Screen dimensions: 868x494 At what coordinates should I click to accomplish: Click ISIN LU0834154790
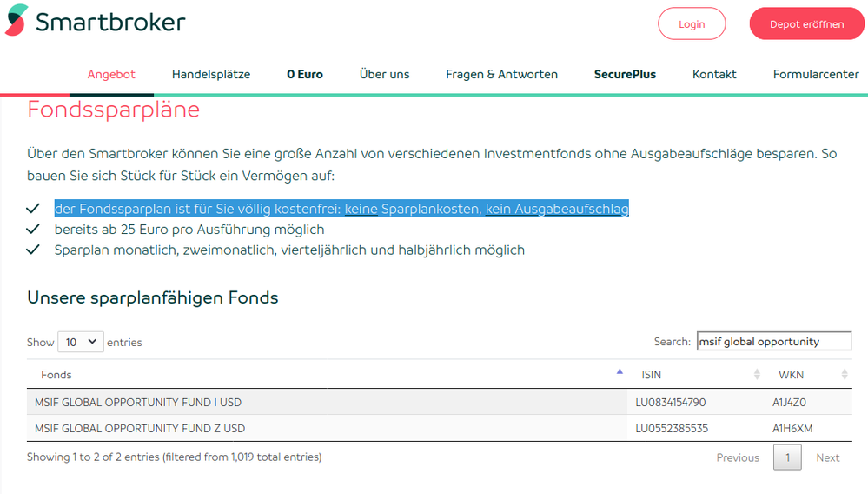[671, 402]
